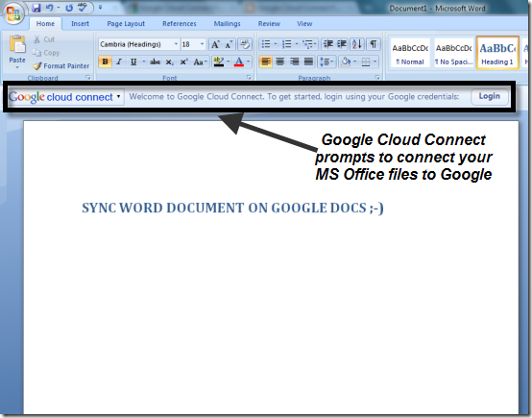Justify the text
Screen dimensions: 532x418
tap(308, 61)
